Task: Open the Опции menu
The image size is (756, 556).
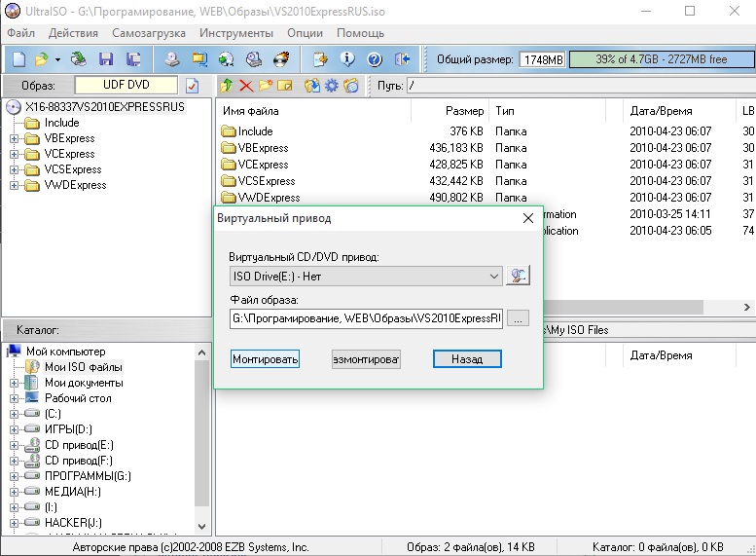Action: (305, 33)
